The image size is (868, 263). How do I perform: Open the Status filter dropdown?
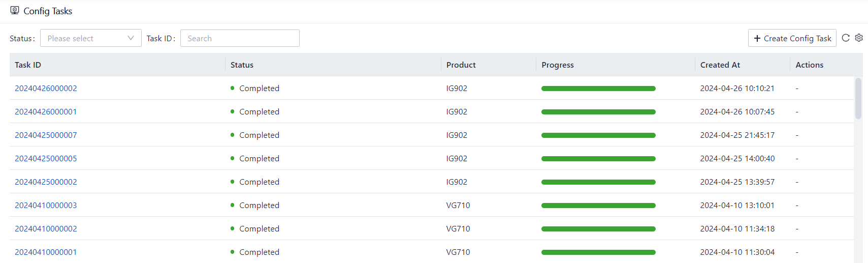click(90, 38)
